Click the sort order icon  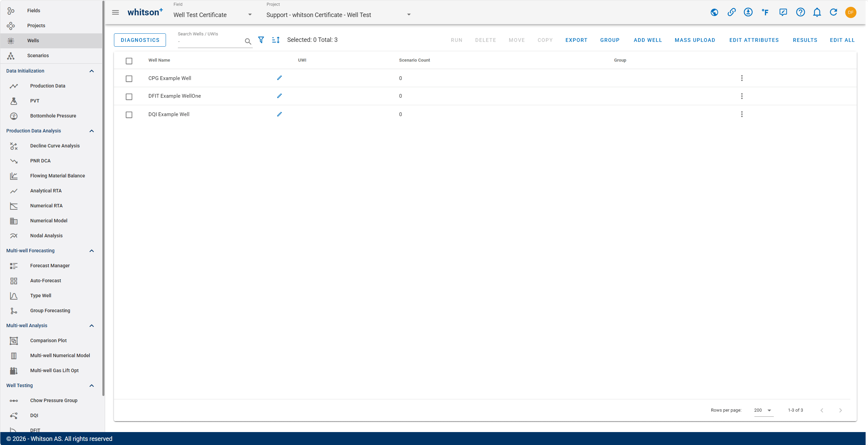[x=276, y=40]
